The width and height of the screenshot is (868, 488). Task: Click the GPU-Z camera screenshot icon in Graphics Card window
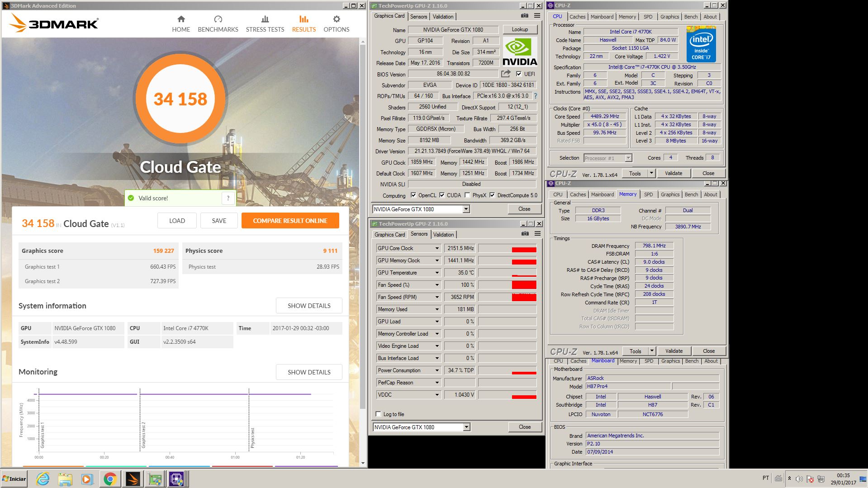[x=524, y=16]
